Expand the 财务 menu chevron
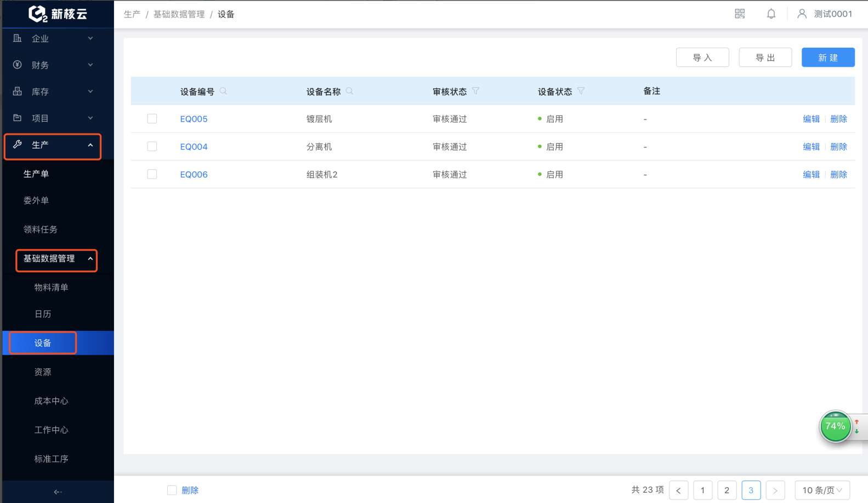868x503 pixels. pos(90,65)
